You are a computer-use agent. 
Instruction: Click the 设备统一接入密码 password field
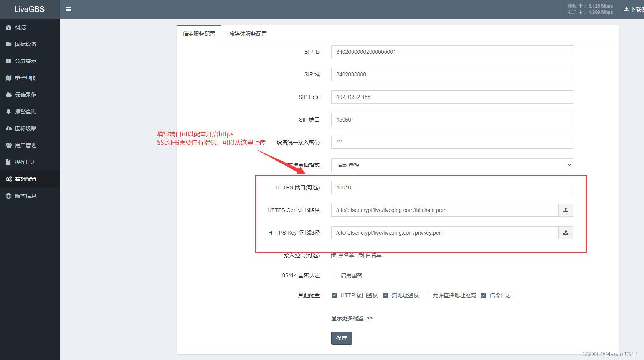click(x=452, y=142)
